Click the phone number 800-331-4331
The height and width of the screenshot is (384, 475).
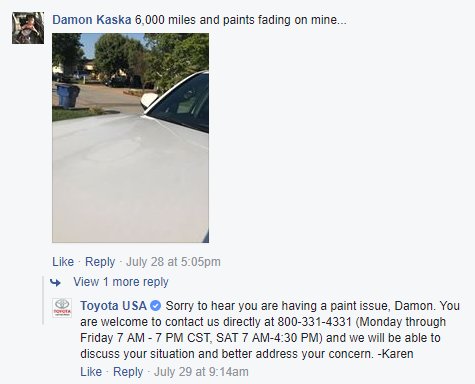[315, 322]
